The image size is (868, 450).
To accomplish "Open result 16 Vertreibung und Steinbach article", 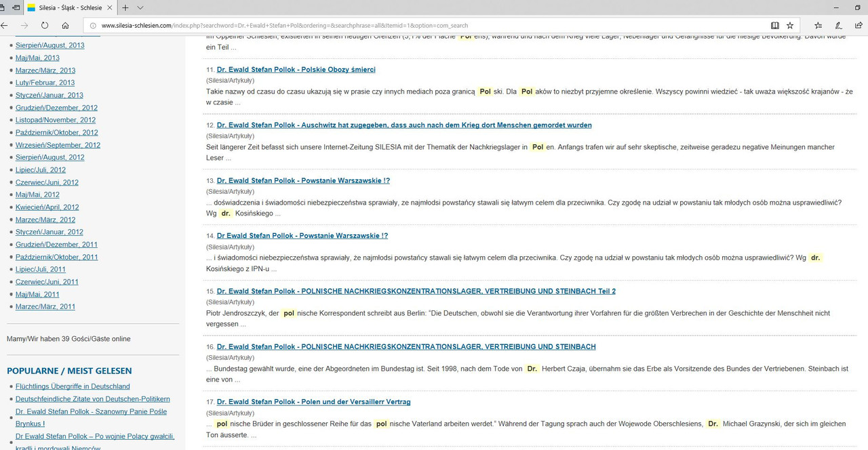I will click(406, 347).
